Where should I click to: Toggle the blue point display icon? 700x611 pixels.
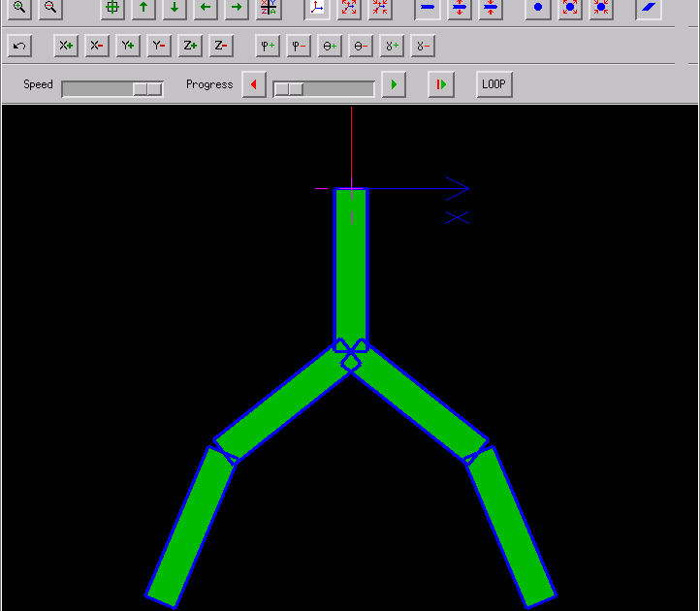[538, 8]
